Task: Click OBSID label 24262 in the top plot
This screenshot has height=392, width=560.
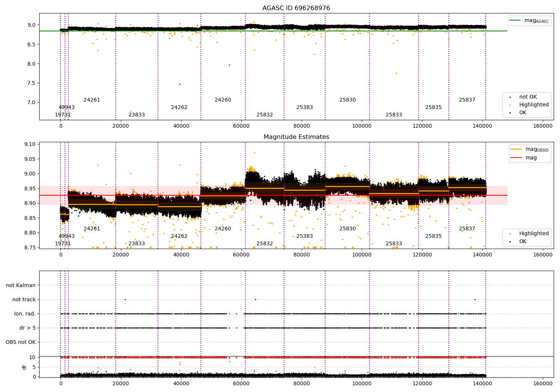Action: pyautogui.click(x=179, y=108)
